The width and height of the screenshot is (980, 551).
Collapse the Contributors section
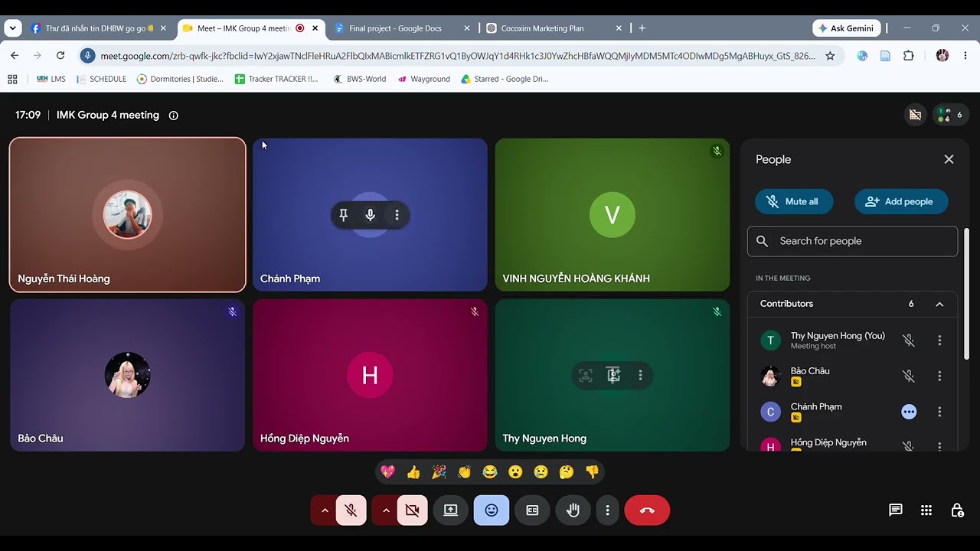939,304
